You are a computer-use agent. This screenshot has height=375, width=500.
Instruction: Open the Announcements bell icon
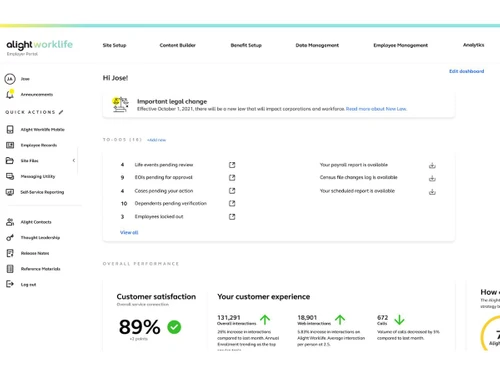point(10,94)
